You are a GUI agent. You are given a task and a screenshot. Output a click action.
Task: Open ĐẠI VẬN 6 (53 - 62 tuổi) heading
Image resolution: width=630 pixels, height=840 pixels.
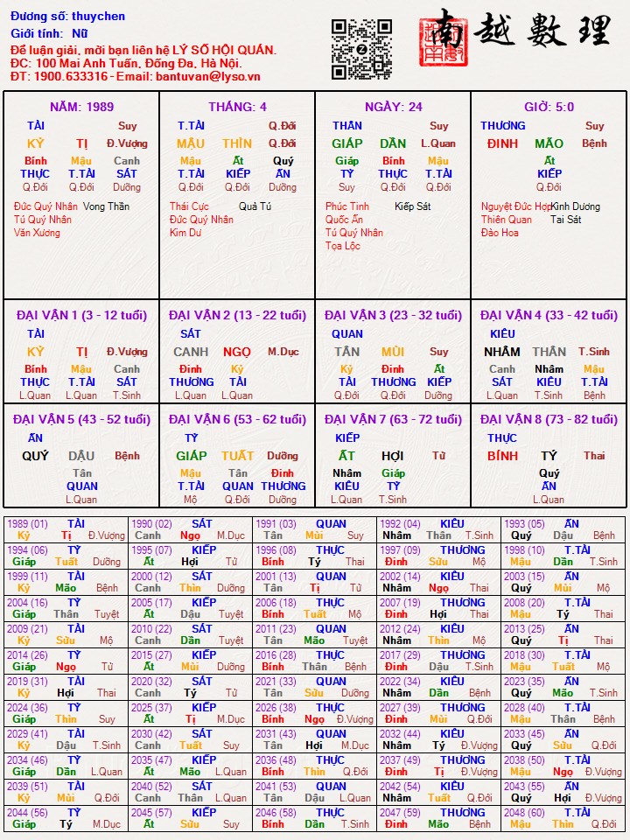[237, 419]
